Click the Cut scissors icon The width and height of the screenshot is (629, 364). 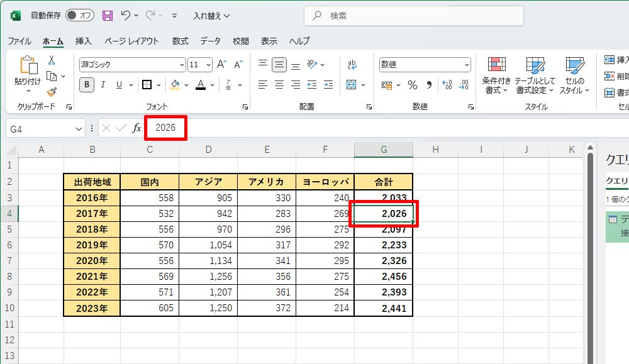[x=51, y=60]
